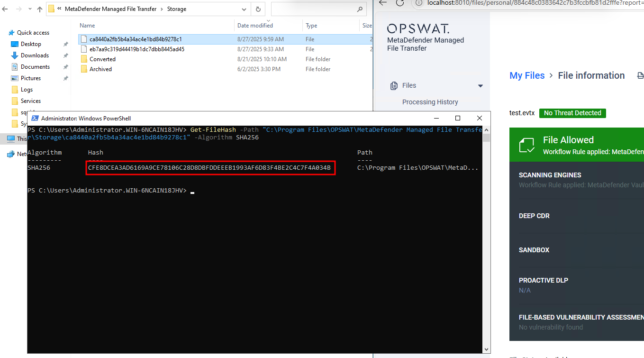Reload the browser page
The image size is (644, 358).
click(x=400, y=2)
